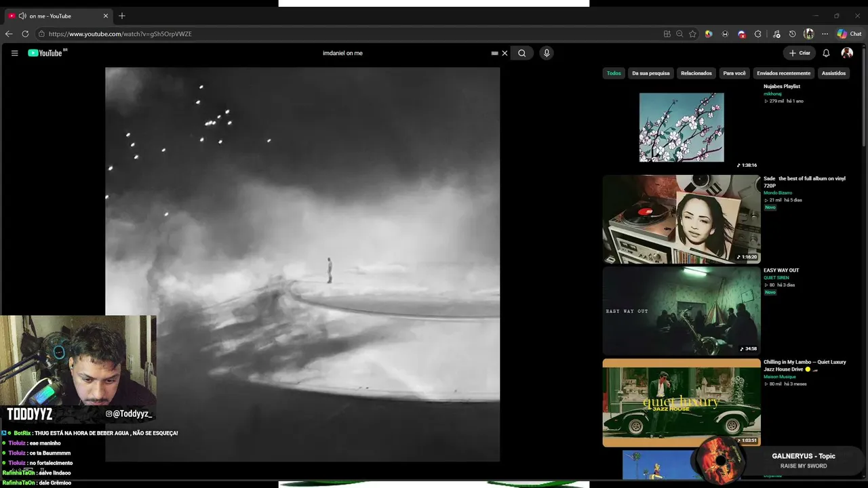Go back with the browser back arrow
This screenshot has height=488, width=868.
point(9,34)
